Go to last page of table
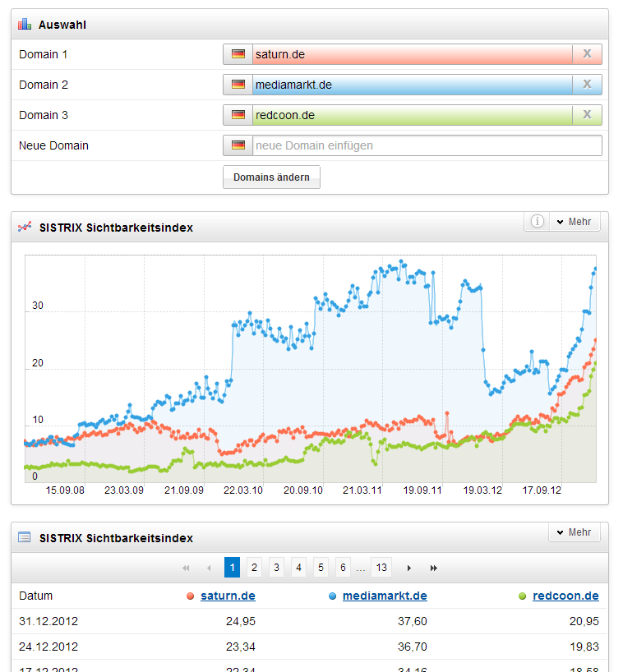This screenshot has width=623, height=672. pyautogui.click(x=434, y=568)
